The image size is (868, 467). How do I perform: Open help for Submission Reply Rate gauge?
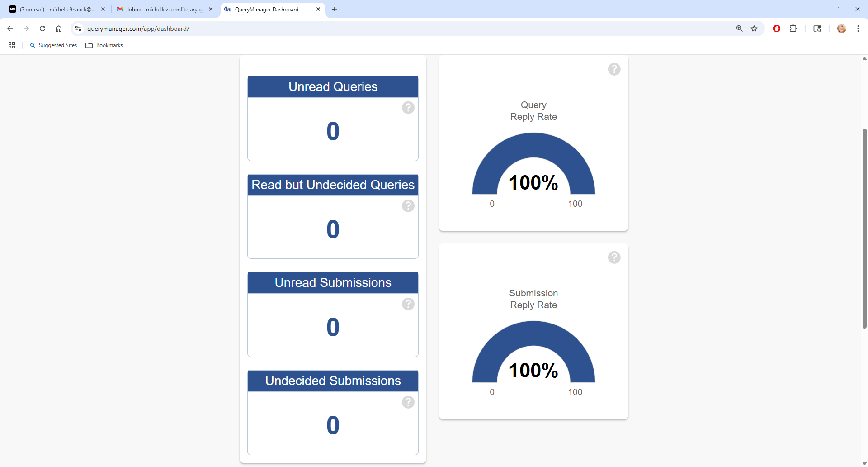coord(614,257)
